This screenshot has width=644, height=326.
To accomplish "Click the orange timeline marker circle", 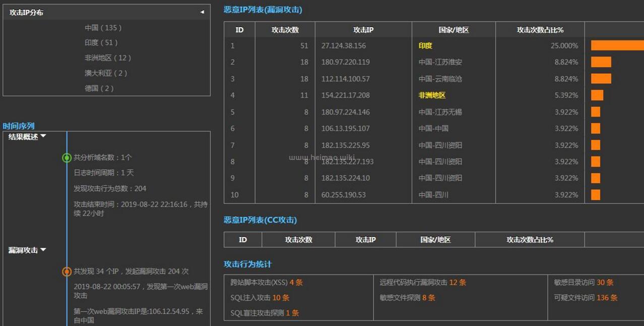I will [67, 271].
